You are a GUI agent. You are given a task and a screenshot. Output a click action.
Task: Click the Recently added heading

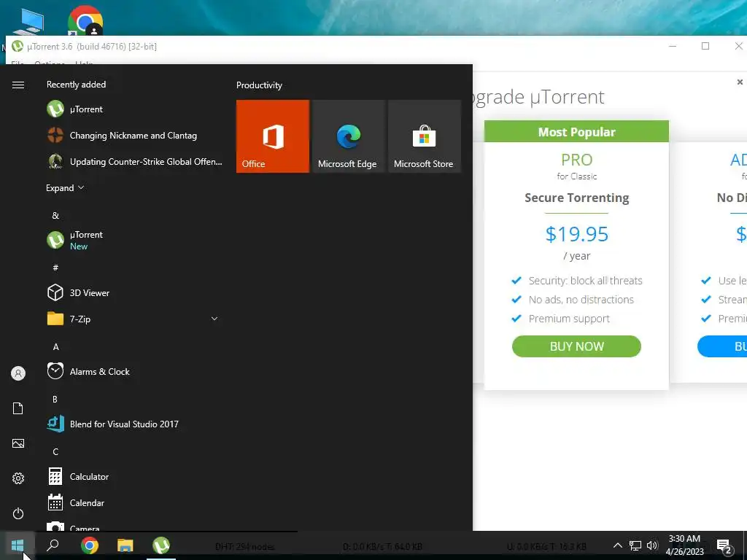(x=76, y=85)
